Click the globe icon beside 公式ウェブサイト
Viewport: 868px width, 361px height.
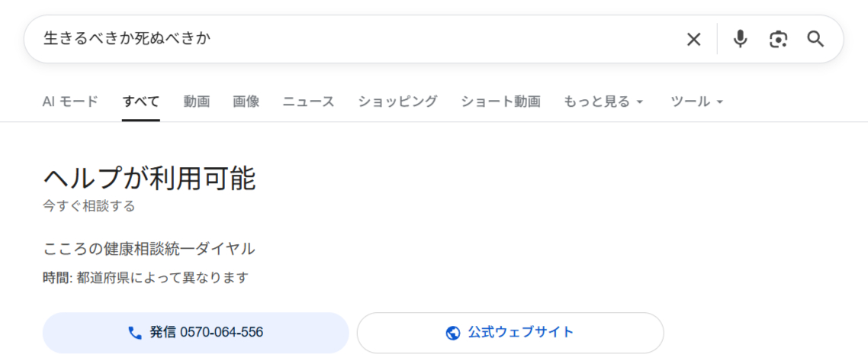pyautogui.click(x=453, y=333)
